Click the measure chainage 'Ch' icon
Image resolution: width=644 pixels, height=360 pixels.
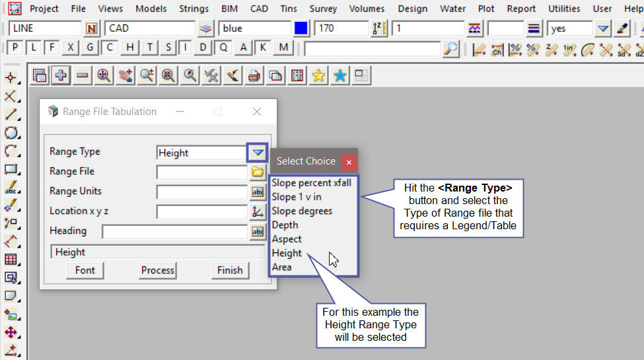(497, 50)
